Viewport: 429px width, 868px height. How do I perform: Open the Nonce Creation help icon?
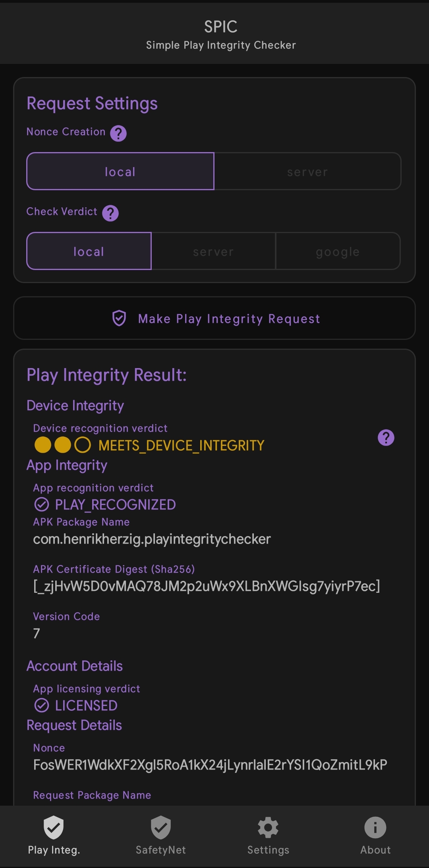(118, 133)
